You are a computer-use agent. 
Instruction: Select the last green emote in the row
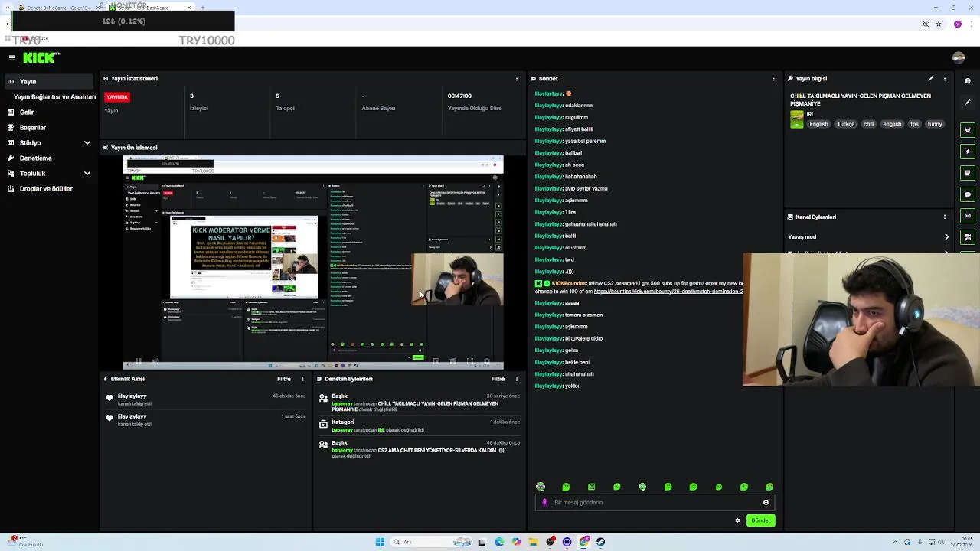[x=769, y=487]
